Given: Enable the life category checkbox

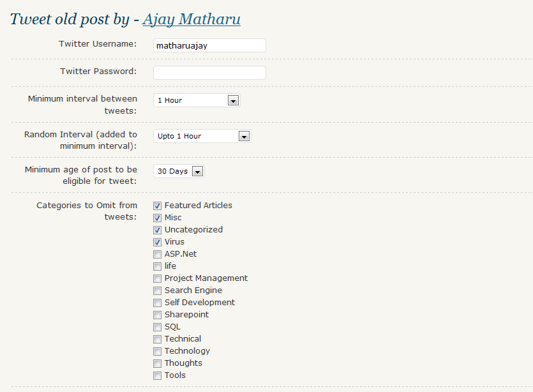Looking at the screenshot, I should 157,267.
